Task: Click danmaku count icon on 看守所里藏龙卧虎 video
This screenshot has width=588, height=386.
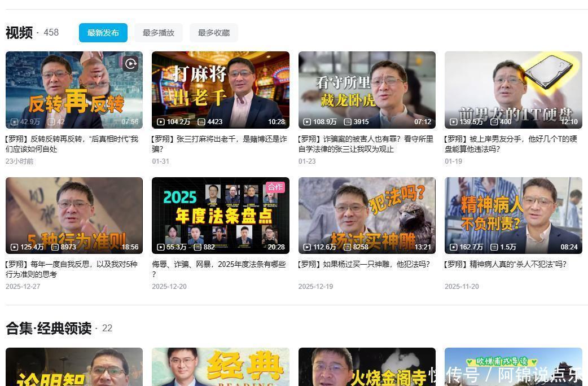Action: coord(348,122)
